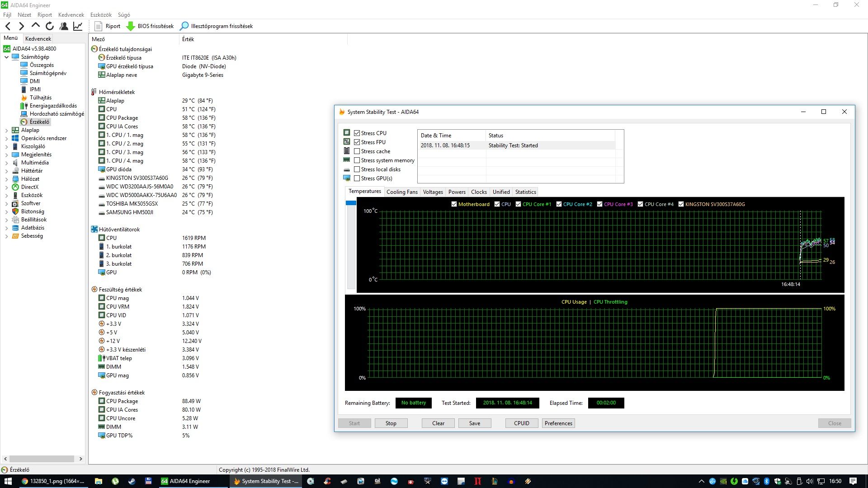Screen dimensions: 868x488
Task: Click the Illesztőprogram frissítések search icon
Action: [184, 26]
